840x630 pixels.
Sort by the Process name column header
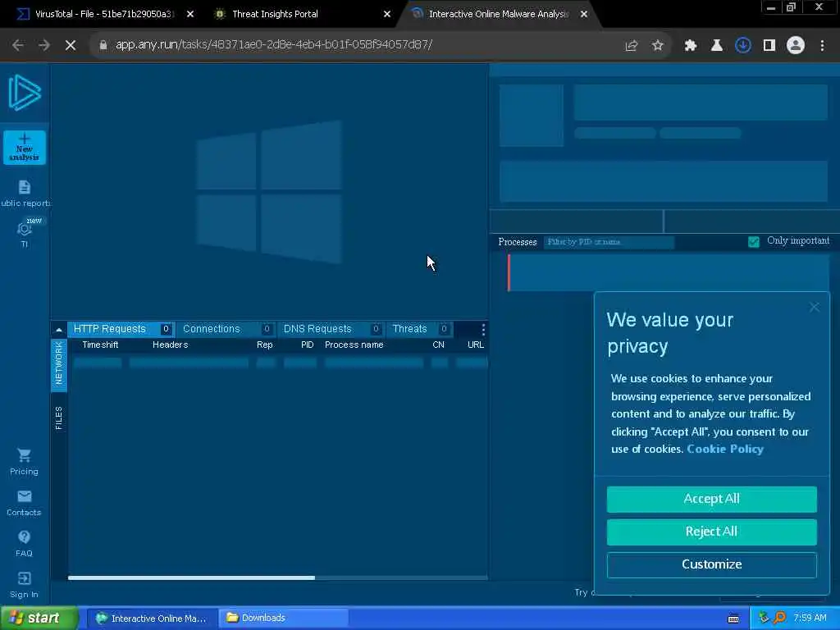[x=354, y=345]
